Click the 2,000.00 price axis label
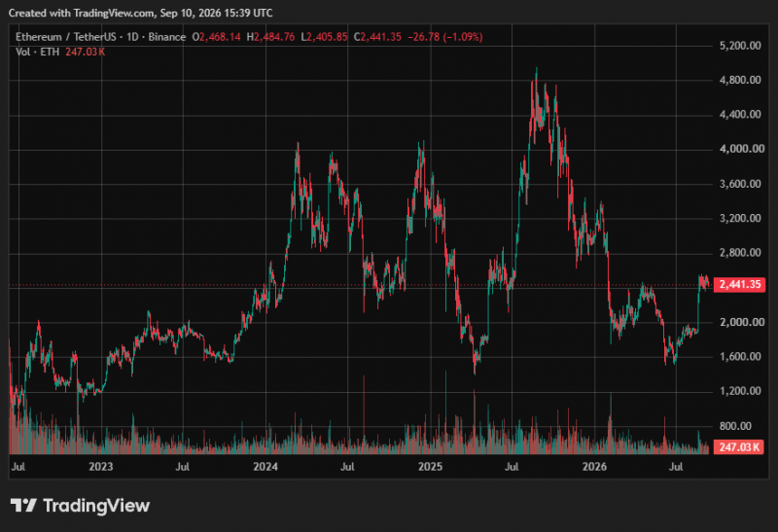Image resolution: width=778 pixels, height=532 pixels. point(742,322)
